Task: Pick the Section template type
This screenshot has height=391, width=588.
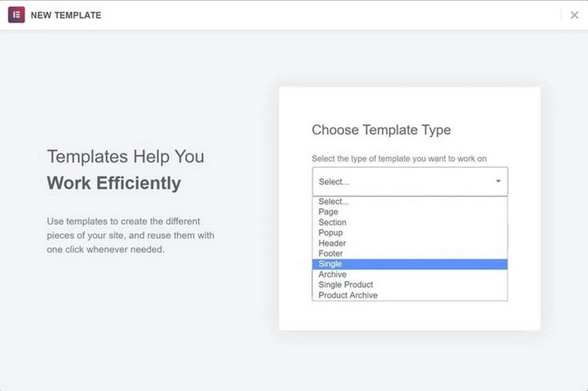Action: tap(332, 222)
